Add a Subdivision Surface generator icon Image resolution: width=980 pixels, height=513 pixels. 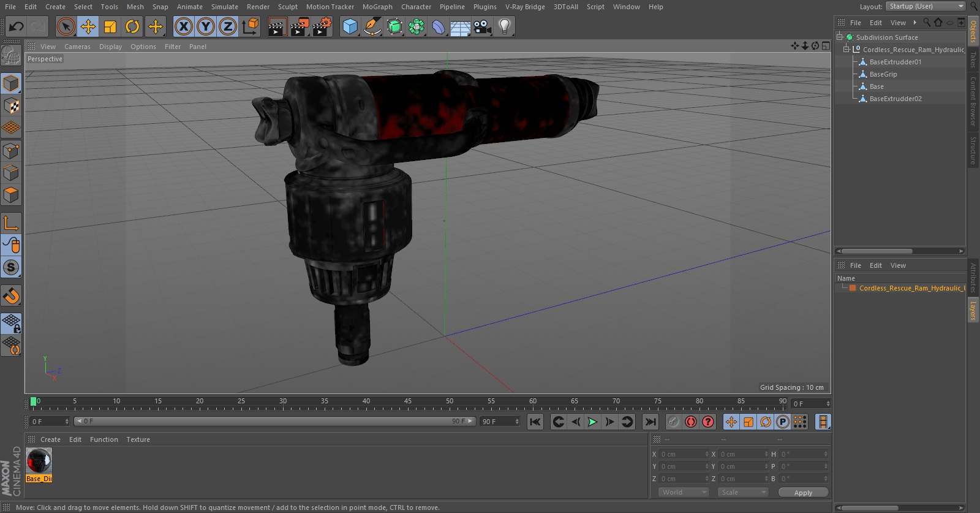(x=394, y=26)
